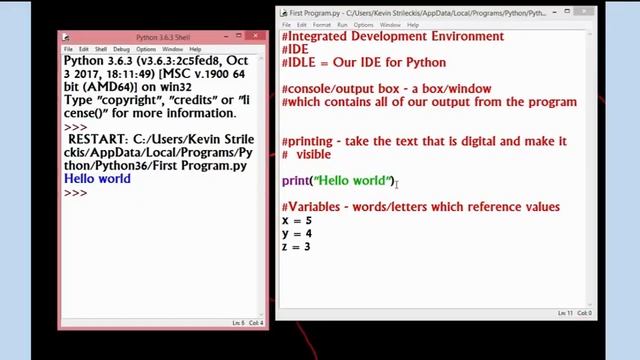Click the '# visible' comment line
640x360 pixels.
[307, 154]
